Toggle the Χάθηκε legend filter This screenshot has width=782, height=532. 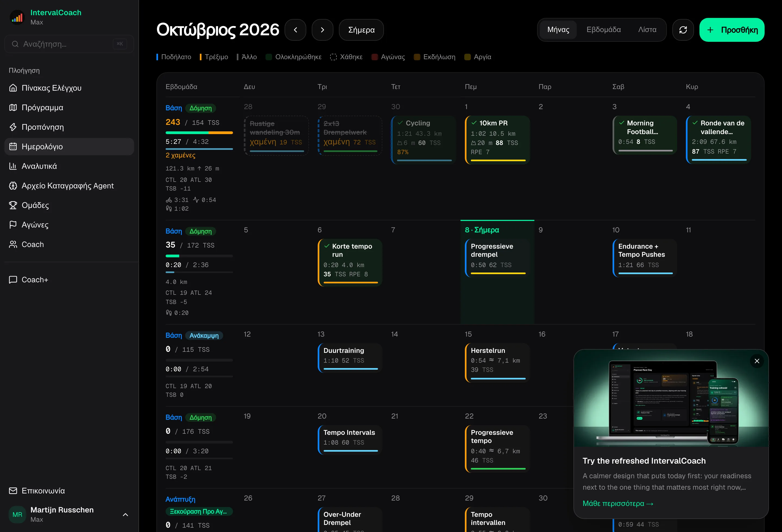pos(346,57)
